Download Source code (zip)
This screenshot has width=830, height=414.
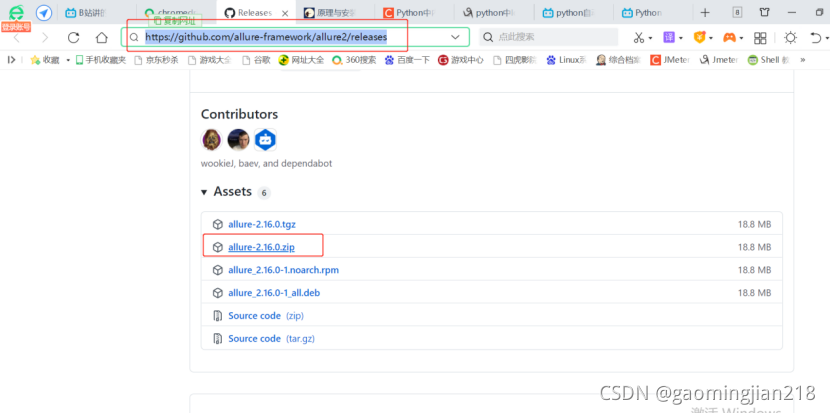click(266, 316)
